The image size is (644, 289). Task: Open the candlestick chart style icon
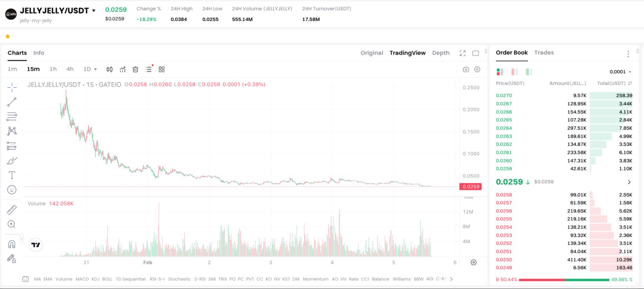(x=110, y=69)
